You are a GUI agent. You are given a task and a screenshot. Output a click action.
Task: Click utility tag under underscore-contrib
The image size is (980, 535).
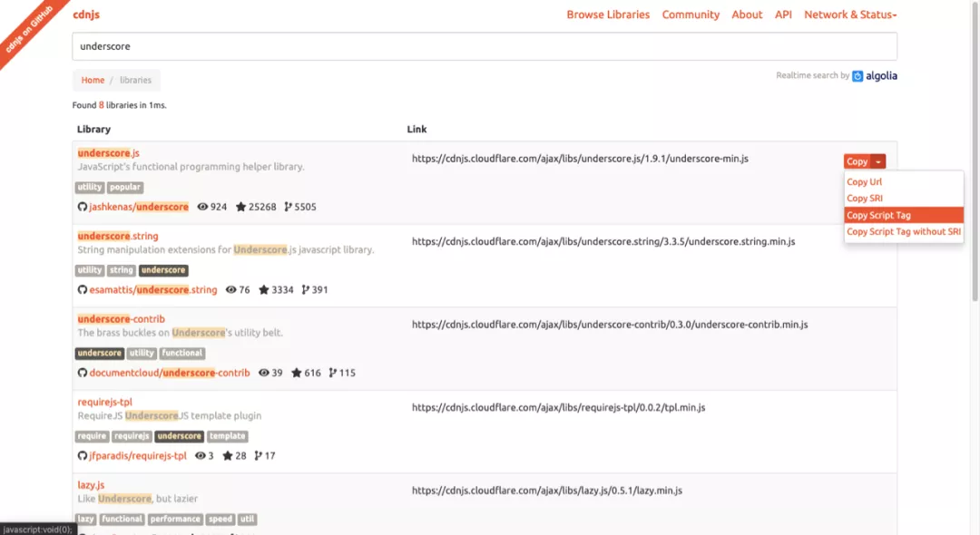click(142, 354)
